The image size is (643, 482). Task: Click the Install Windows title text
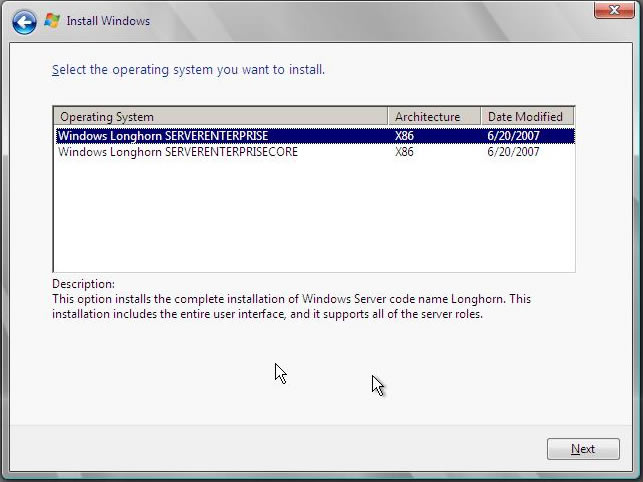[108, 21]
